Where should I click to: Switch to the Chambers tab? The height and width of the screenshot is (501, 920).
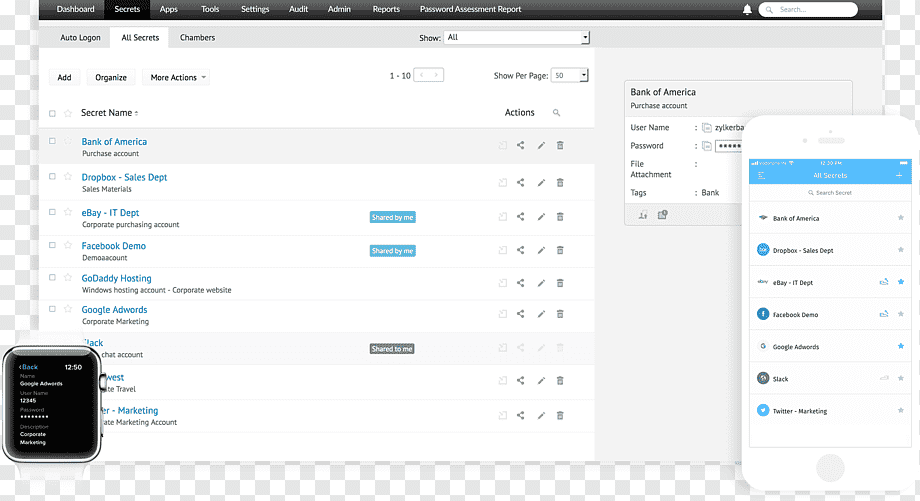click(197, 38)
